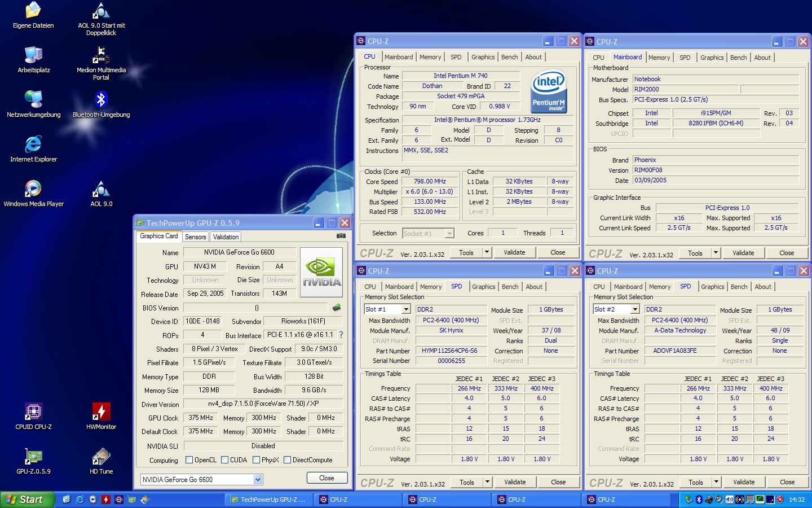Toggle the DirectCompute checkbox
The height and width of the screenshot is (508, 812).
[x=288, y=460]
